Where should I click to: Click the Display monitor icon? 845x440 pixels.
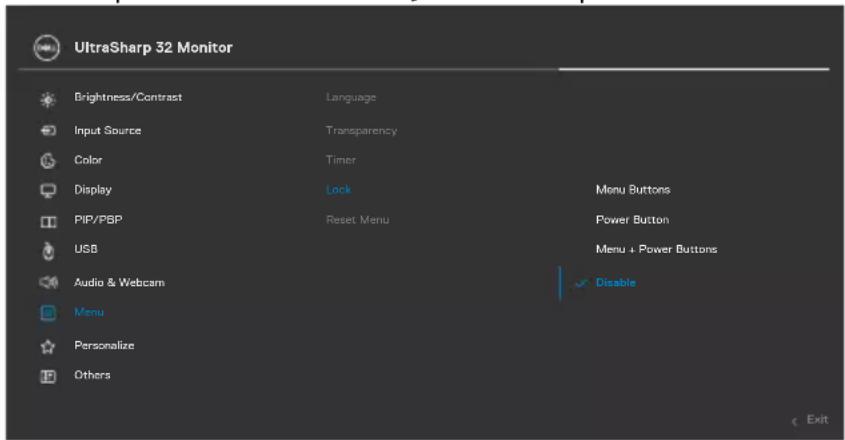point(48,191)
